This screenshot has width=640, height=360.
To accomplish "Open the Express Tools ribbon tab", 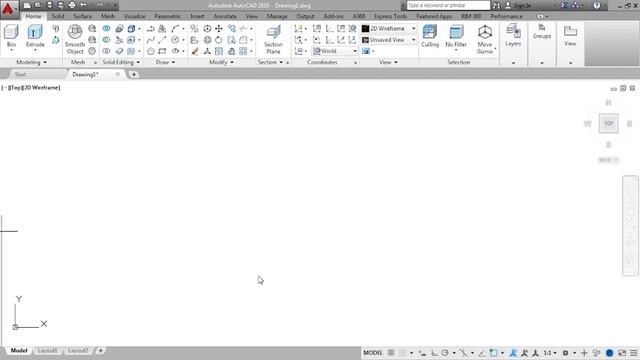I will (x=391, y=16).
